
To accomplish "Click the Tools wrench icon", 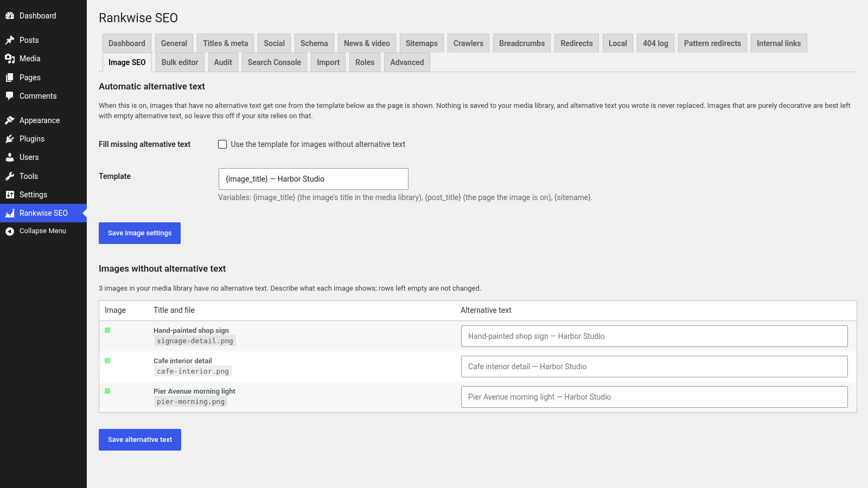I will point(10,176).
